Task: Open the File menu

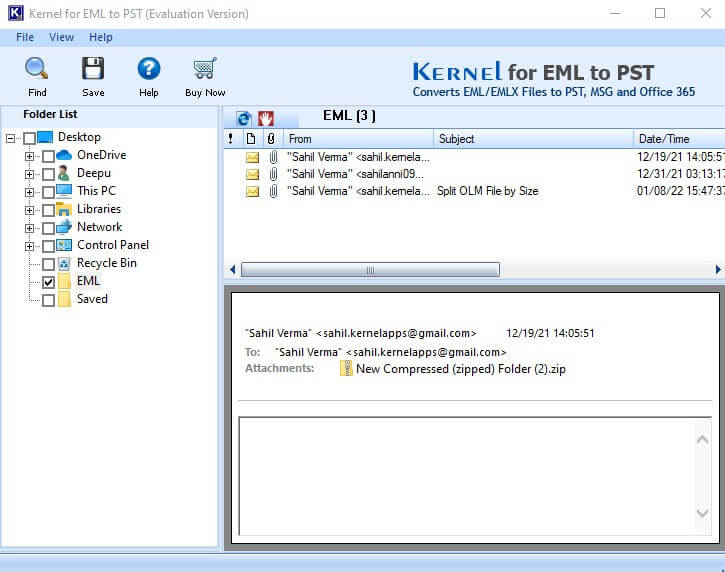Action: click(25, 37)
